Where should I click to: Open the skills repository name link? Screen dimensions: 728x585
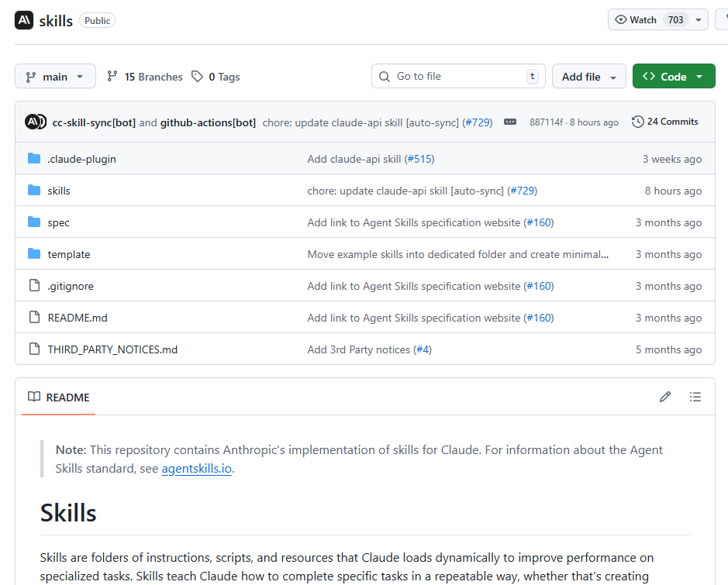tap(56, 21)
